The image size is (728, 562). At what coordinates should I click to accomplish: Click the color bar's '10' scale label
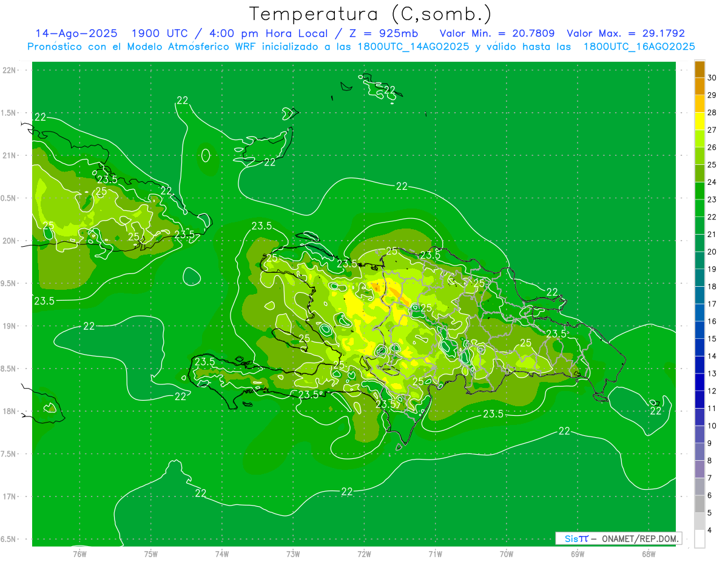[x=712, y=426]
